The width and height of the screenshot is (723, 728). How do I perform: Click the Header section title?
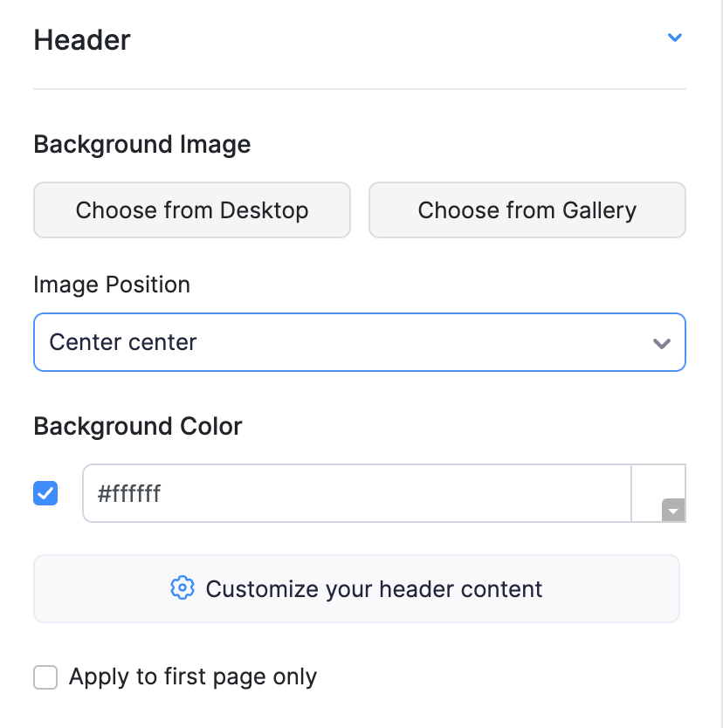(x=82, y=40)
